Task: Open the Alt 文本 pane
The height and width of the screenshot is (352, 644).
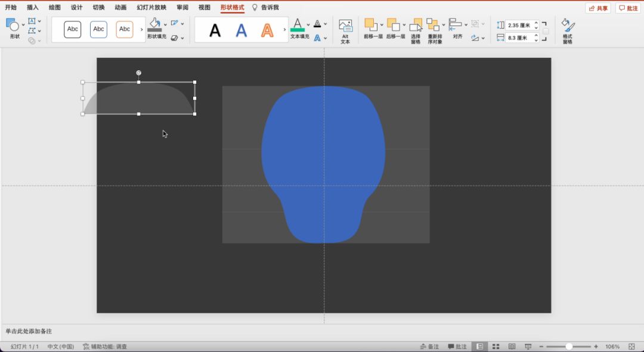Action: (345, 31)
